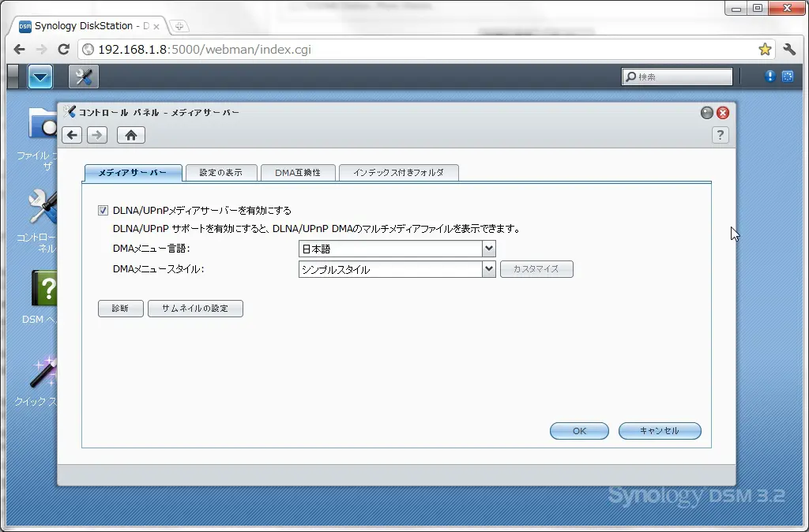Toggle the DLNA/UPnPメディアサーバーを有効にする checkbox
The width and height of the screenshot is (809, 532).
pyautogui.click(x=103, y=210)
